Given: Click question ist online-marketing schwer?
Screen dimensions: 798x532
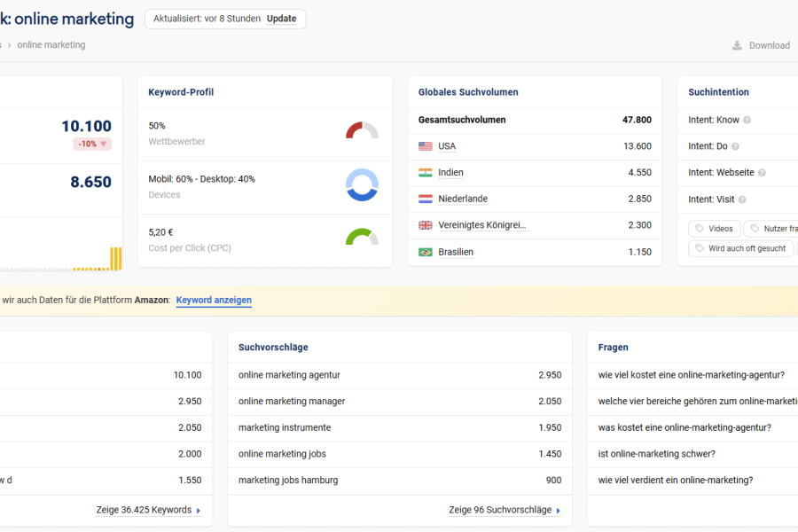Looking at the screenshot, I should click(x=656, y=454).
